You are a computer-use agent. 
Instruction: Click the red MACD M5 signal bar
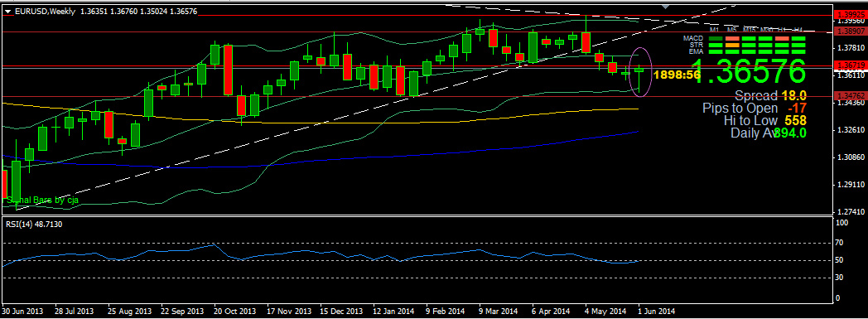point(732,38)
